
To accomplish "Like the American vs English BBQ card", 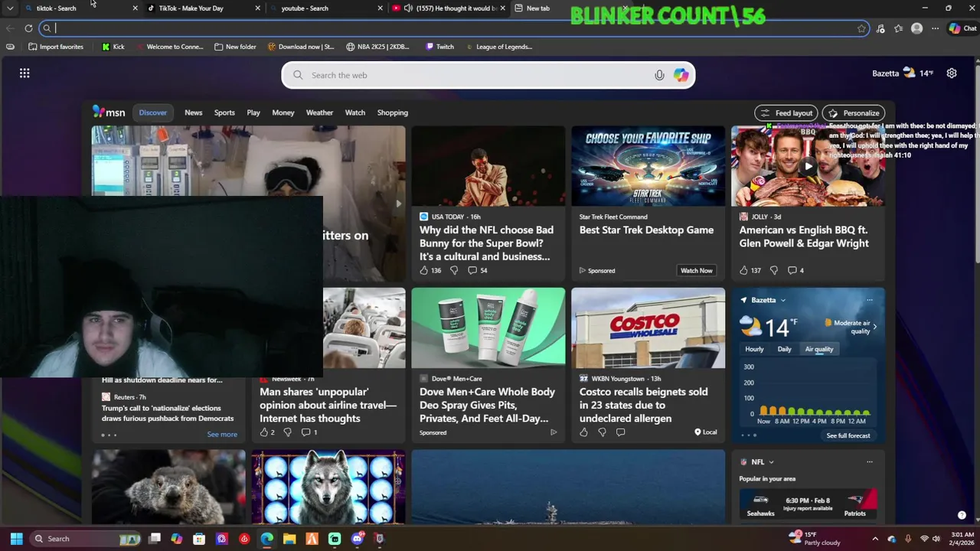I will pos(743,270).
